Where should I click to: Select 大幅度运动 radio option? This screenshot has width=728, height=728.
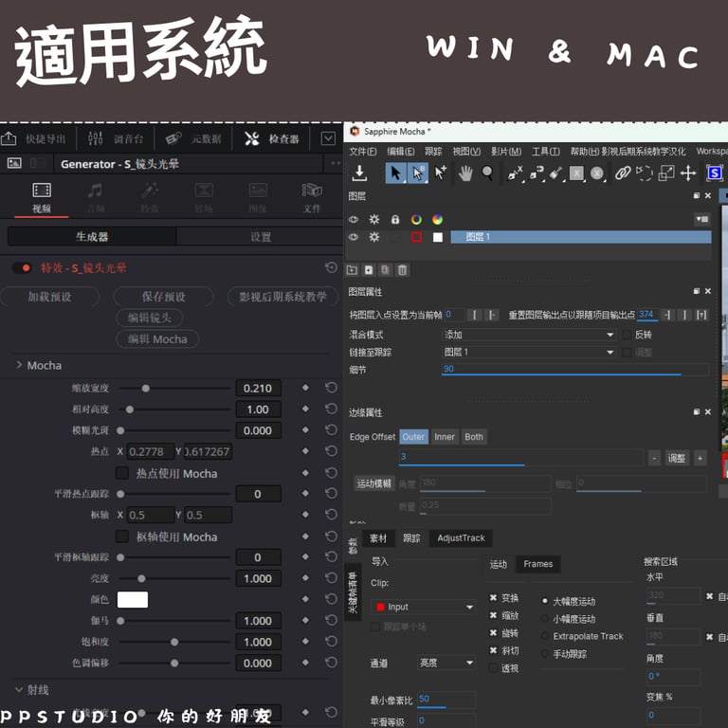pos(545,601)
